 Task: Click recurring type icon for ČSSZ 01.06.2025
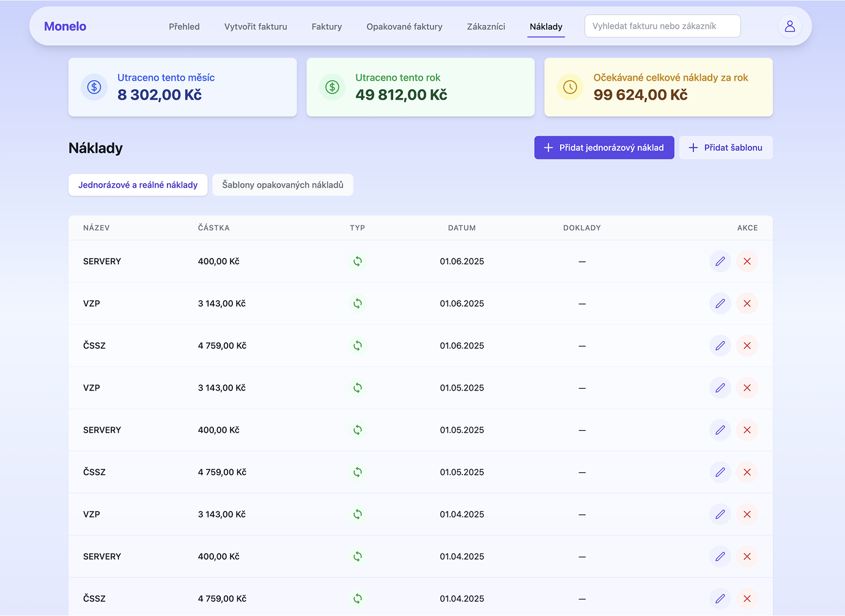pyautogui.click(x=358, y=346)
